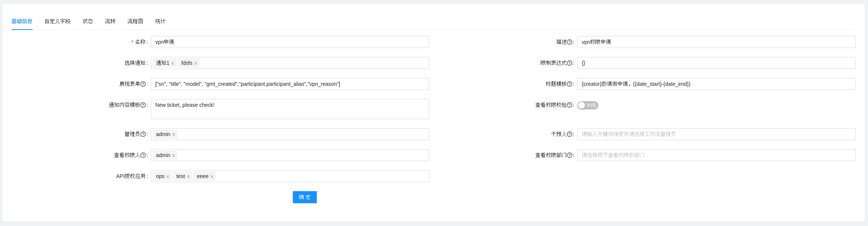Image resolution: width=868 pixels, height=226 pixels.
Task: Click the help icon next to 标题模板
Action: tap(570, 84)
